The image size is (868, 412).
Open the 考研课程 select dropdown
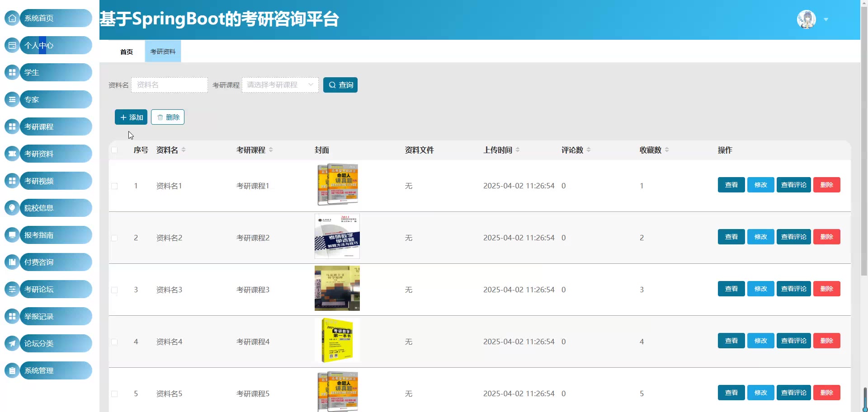click(280, 85)
